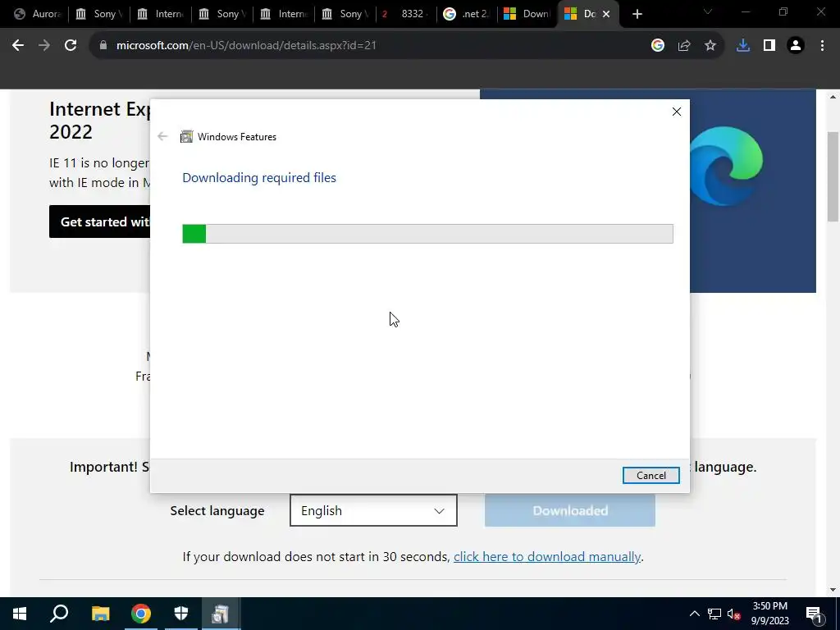Open Google account icon in toolbar
The image size is (840, 630).
coord(658,46)
